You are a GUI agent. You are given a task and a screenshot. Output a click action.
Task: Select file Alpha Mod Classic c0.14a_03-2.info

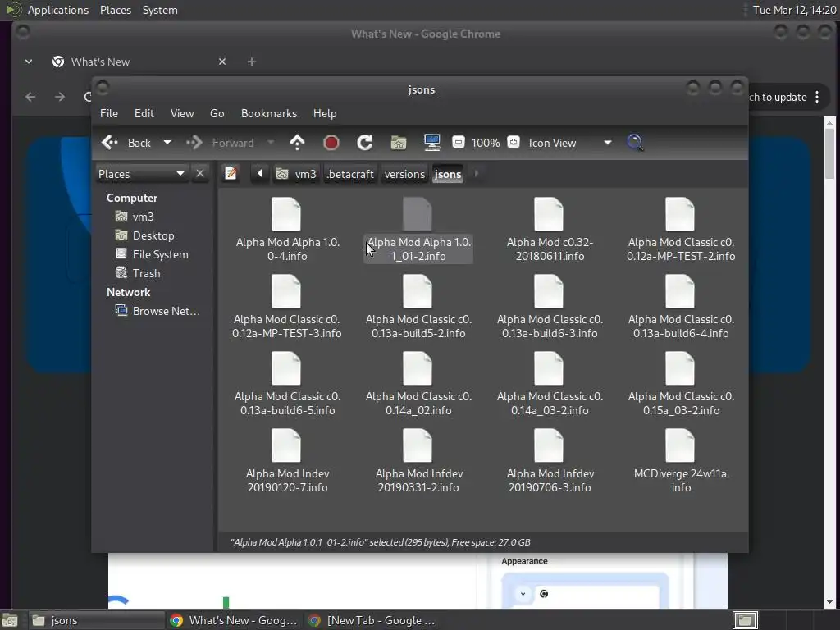click(x=549, y=384)
